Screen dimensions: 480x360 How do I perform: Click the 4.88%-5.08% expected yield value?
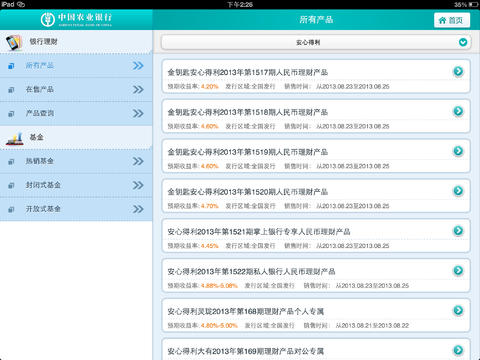(219, 286)
